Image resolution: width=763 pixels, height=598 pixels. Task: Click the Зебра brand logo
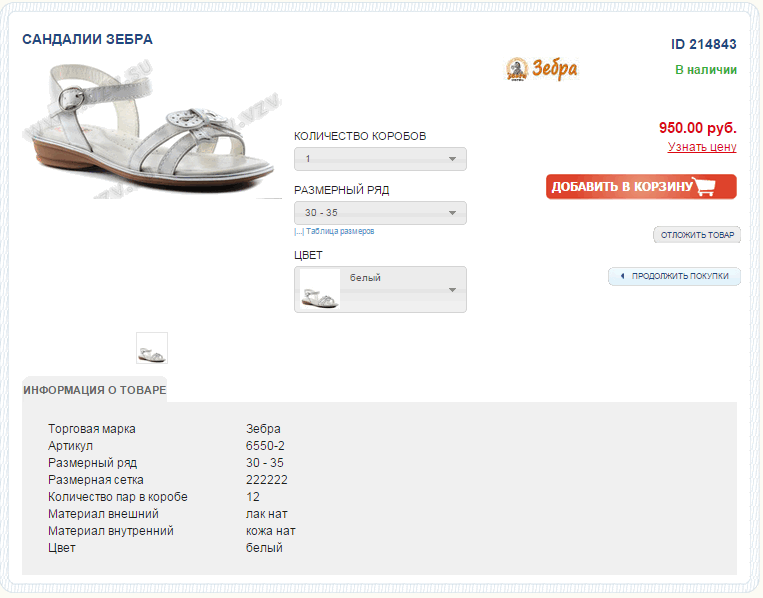coord(542,69)
